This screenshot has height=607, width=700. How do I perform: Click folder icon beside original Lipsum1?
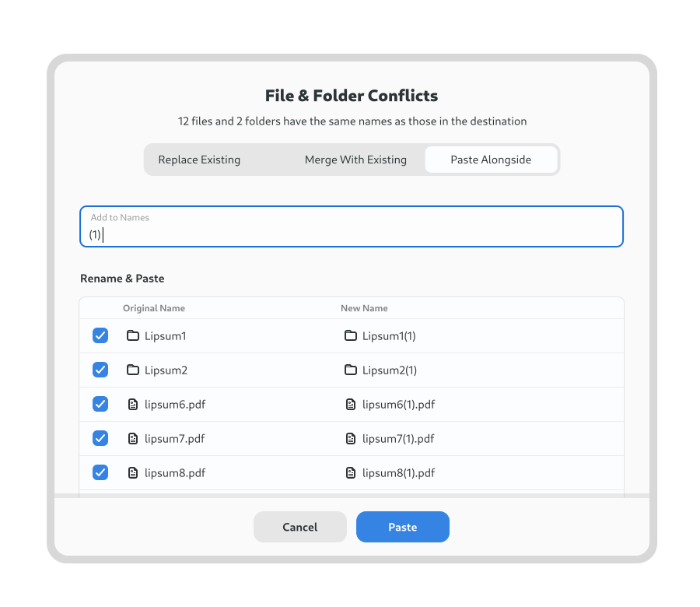132,335
